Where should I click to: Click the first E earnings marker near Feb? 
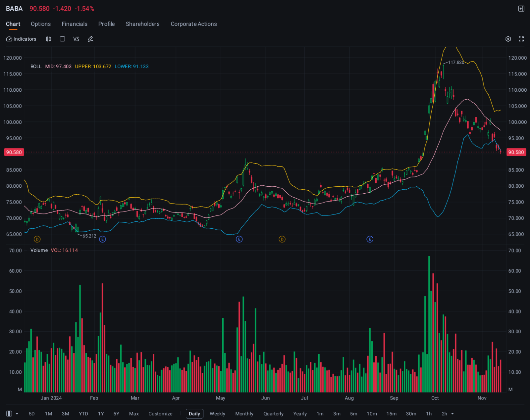coord(103,239)
